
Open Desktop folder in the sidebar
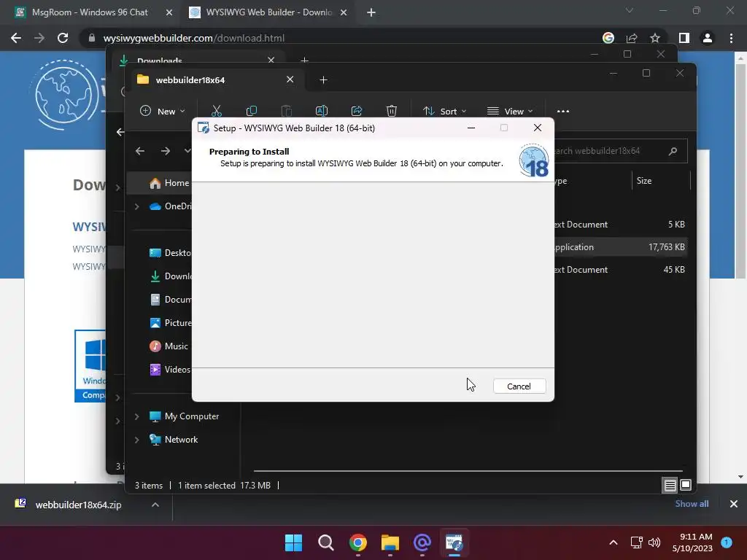pos(170,253)
